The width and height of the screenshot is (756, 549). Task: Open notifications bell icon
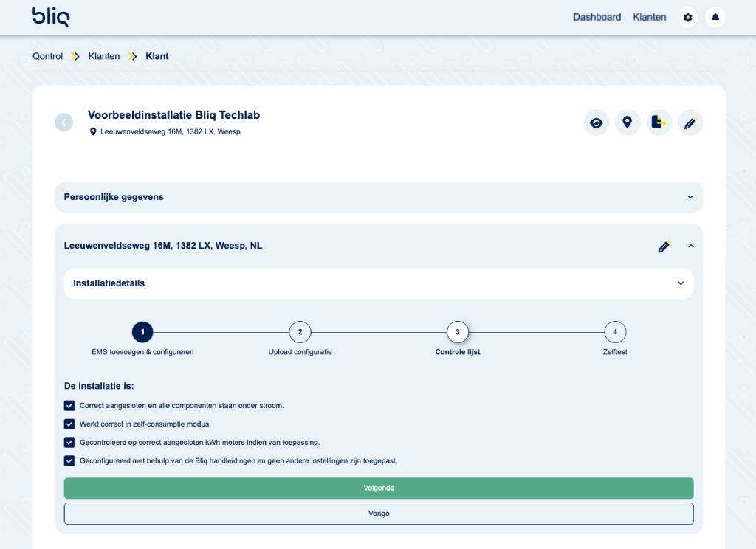[x=715, y=17]
